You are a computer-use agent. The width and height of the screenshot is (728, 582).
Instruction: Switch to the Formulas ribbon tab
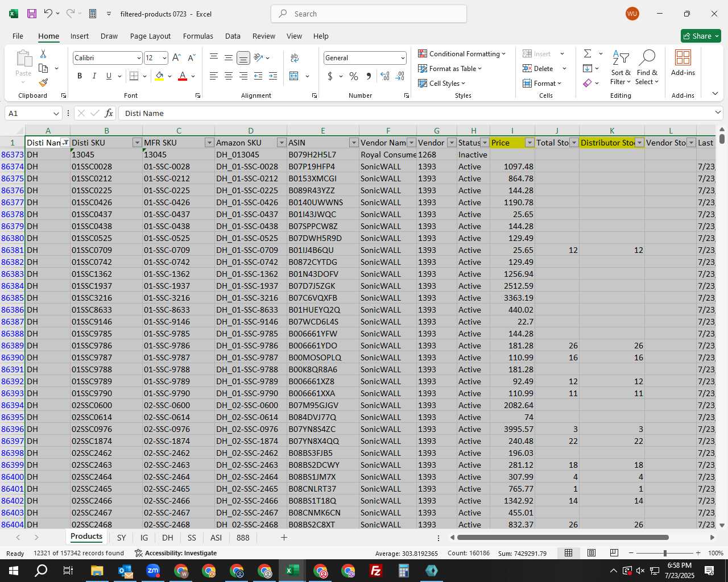click(198, 36)
